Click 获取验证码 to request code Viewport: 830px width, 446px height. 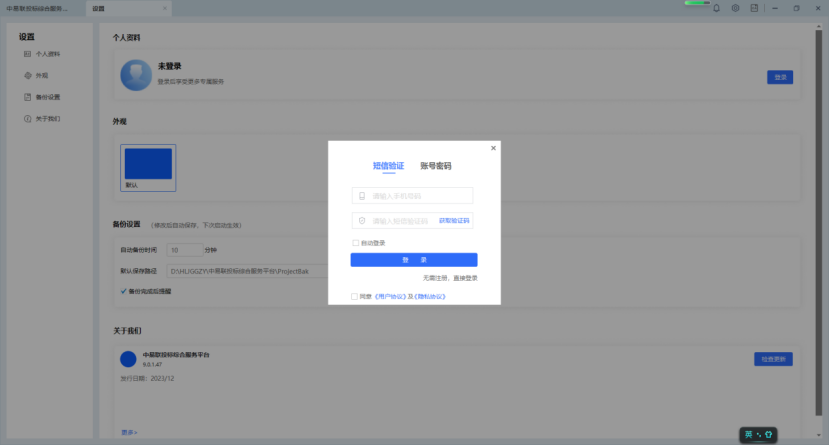454,221
